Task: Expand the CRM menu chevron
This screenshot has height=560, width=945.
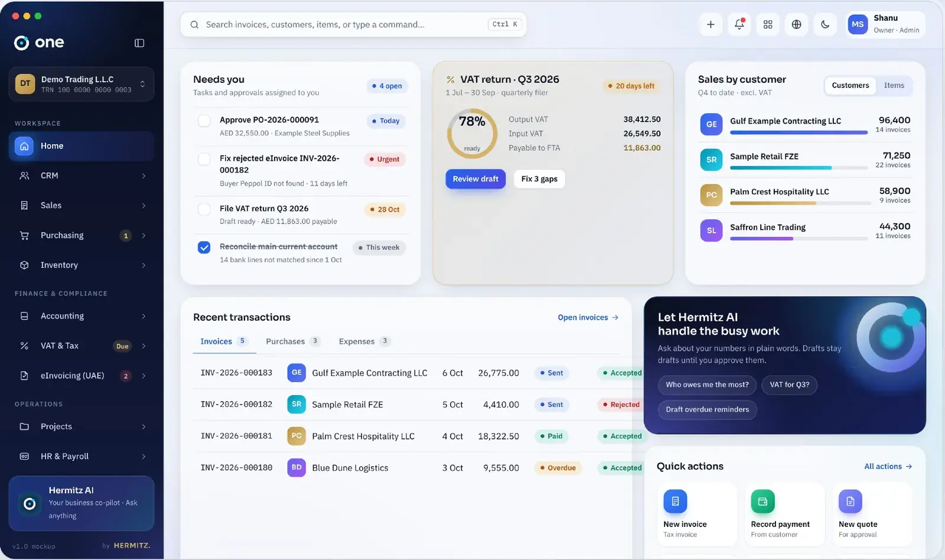Action: (144, 176)
